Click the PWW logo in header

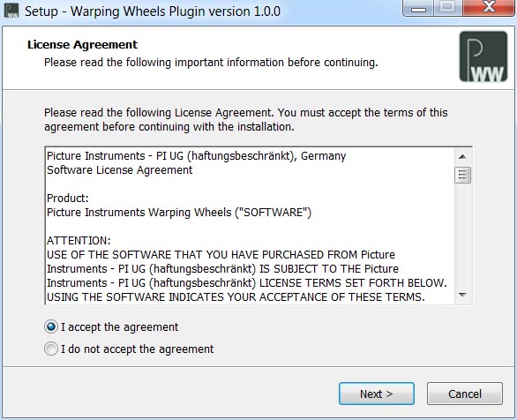point(483,56)
